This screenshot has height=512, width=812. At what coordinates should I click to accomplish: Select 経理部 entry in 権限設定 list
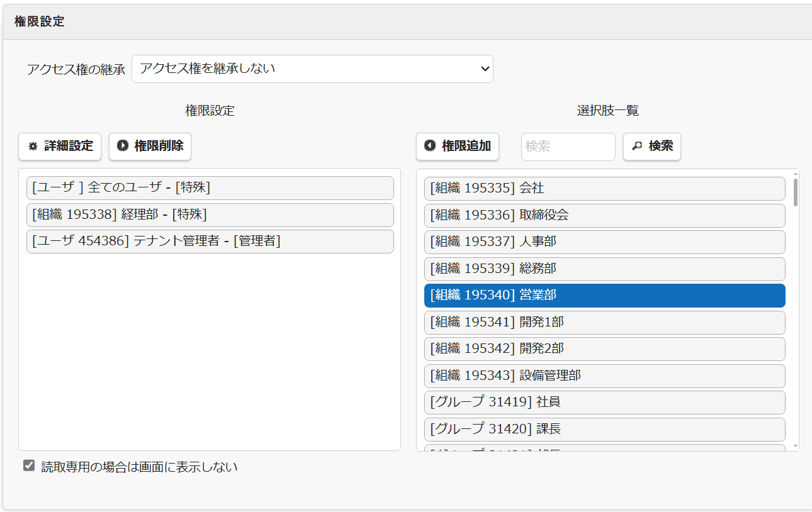(x=210, y=214)
